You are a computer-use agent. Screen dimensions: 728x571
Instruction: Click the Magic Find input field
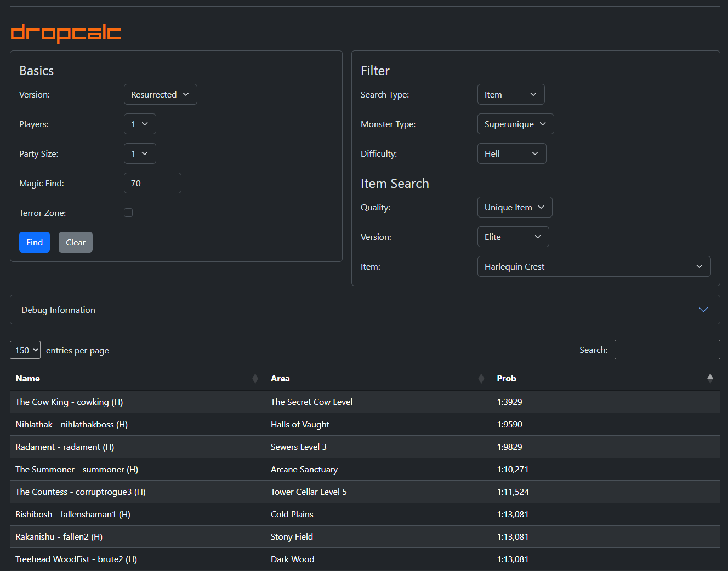pos(152,183)
